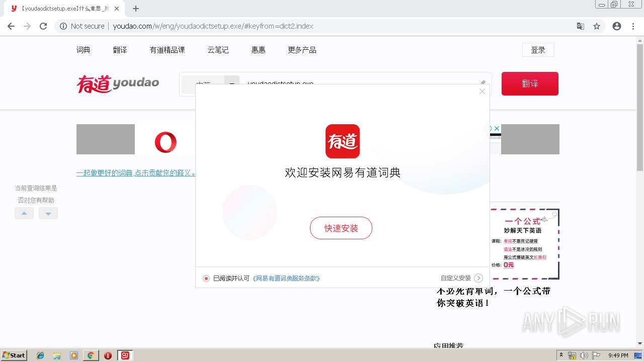Viewport: 644px width, 362px height.
Task: Open the Chrome three-dot menu
Action: coord(633,26)
